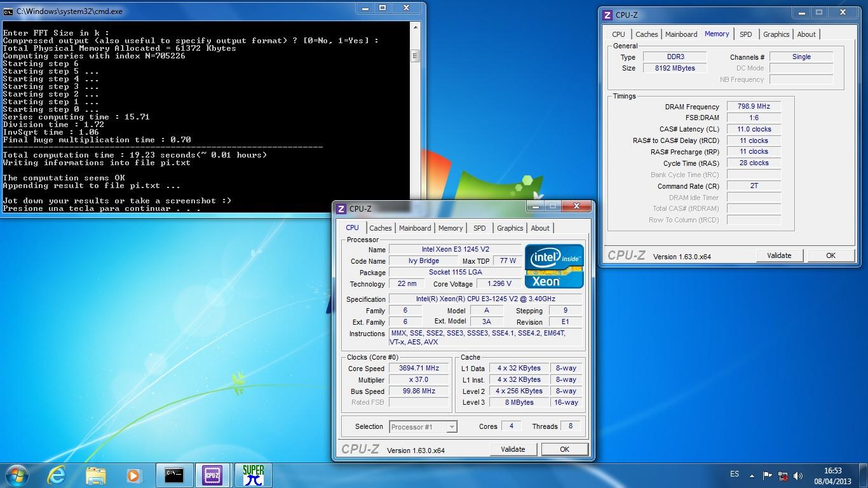
Task: Switch to cmd.exe via its taskbar icon
Action: [173, 475]
